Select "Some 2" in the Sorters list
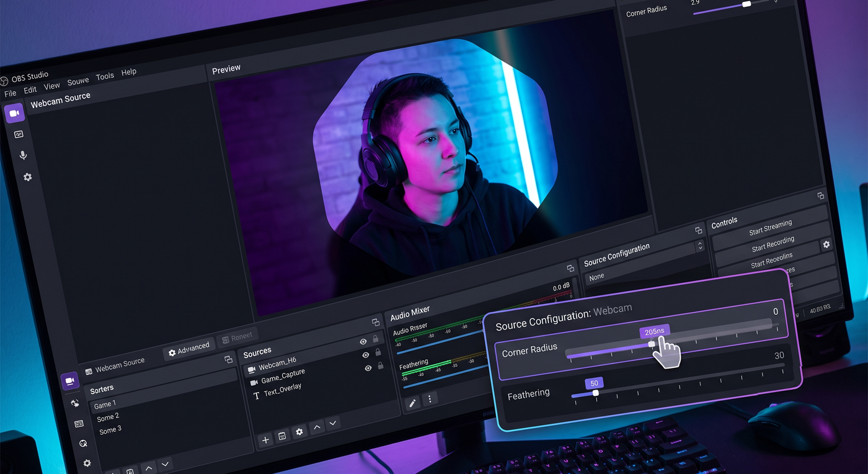Image resolution: width=868 pixels, height=474 pixels. click(108, 417)
